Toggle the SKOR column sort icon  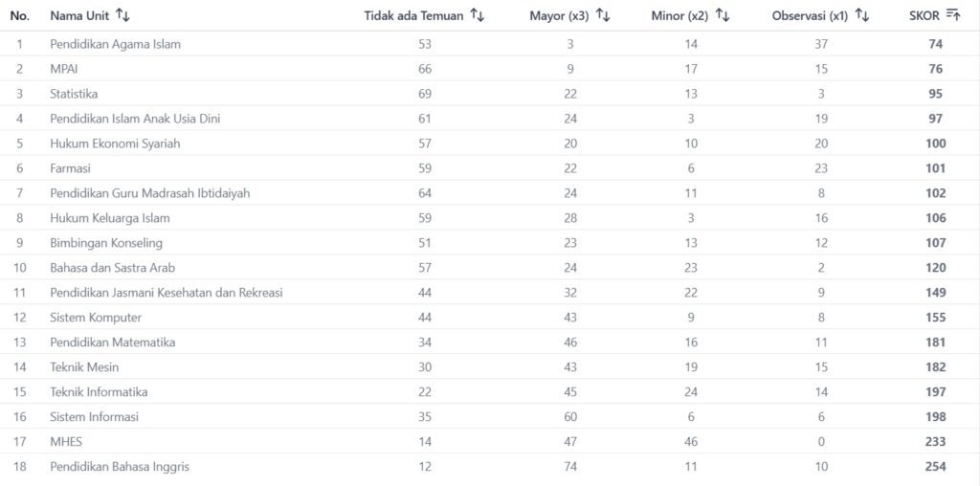click(x=953, y=15)
